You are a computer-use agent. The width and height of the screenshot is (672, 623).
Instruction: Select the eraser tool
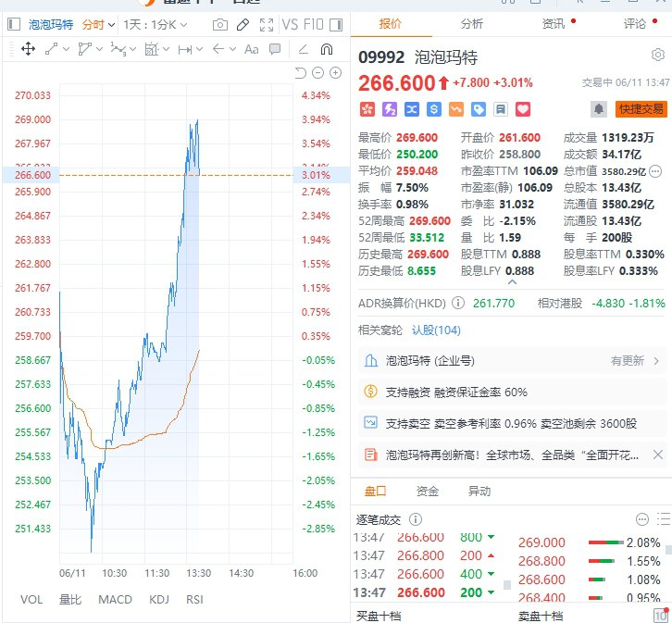303,49
